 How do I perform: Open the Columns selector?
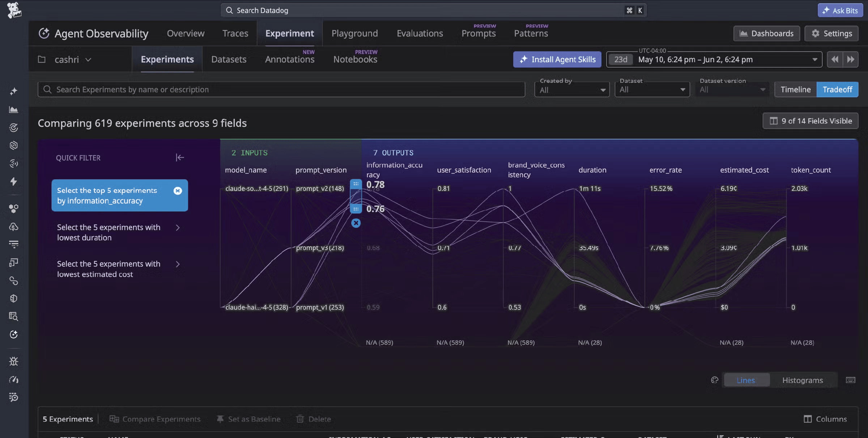coord(825,419)
